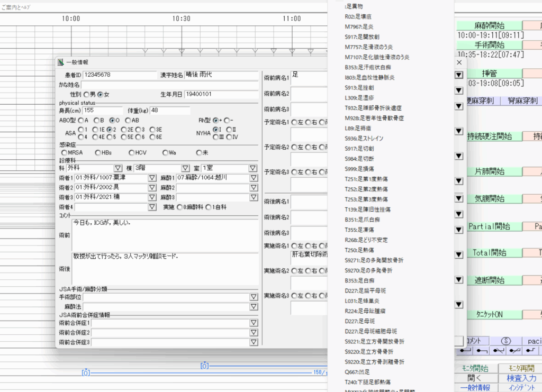Choose ASA class 3 radio button
Viewport: 542px width, 392px height.
tap(137, 129)
